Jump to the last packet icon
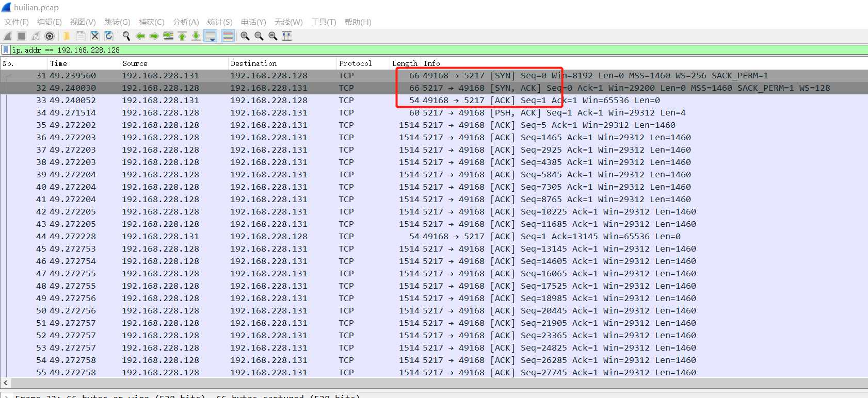Image resolution: width=868 pixels, height=398 pixels. tap(196, 36)
